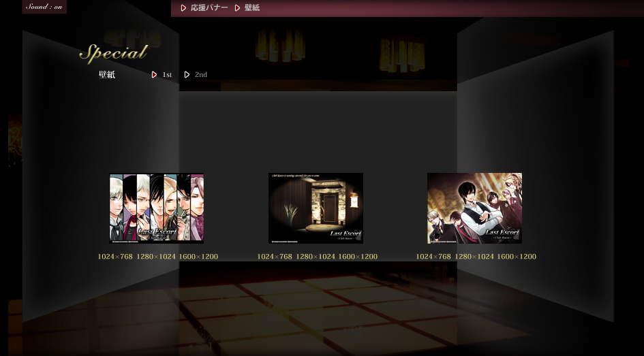Select 1280×1024 for the group portrait wallpaper
644x356 pixels.
474,257
